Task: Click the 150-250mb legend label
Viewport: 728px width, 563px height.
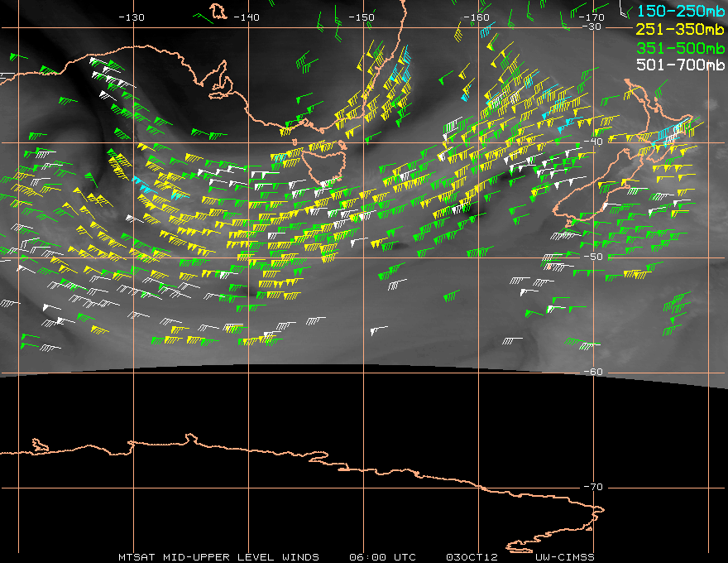Action: pos(680,11)
